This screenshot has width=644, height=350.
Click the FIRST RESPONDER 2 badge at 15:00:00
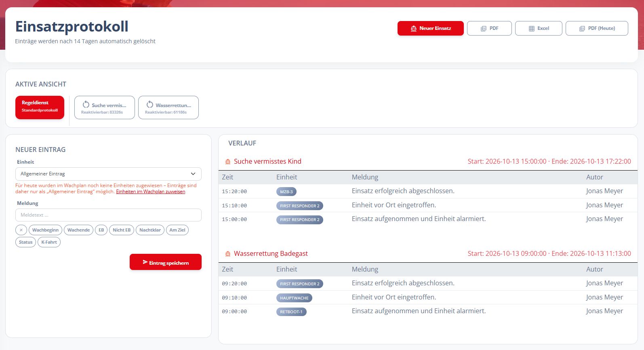tap(300, 219)
